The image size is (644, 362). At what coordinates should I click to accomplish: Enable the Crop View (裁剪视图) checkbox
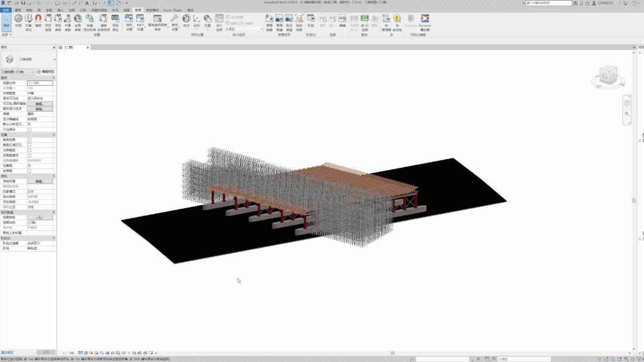click(x=29, y=140)
